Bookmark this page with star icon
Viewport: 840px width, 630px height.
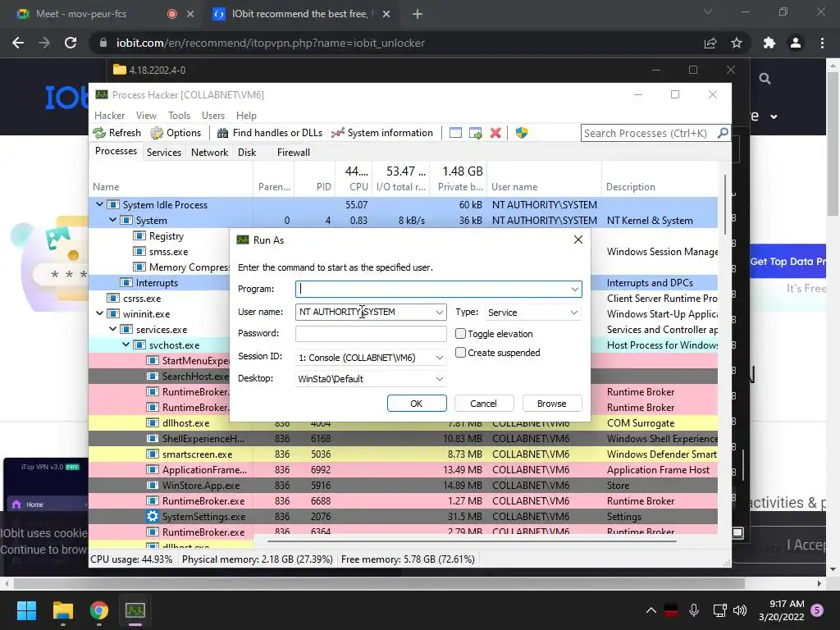(737, 43)
